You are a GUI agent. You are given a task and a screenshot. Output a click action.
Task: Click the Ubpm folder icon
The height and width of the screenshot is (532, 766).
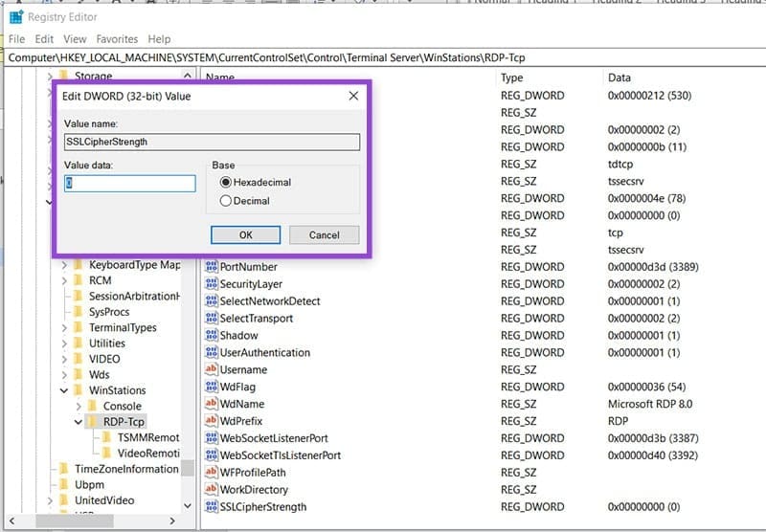[x=64, y=484]
